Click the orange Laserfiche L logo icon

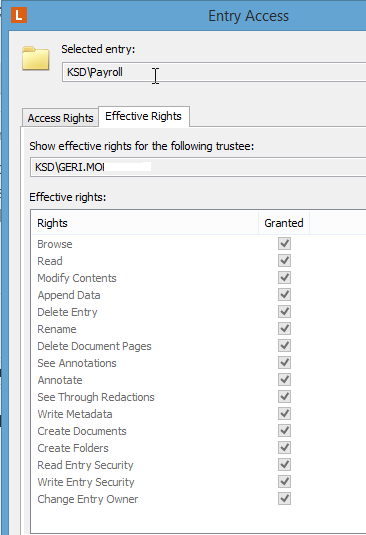(x=19, y=15)
